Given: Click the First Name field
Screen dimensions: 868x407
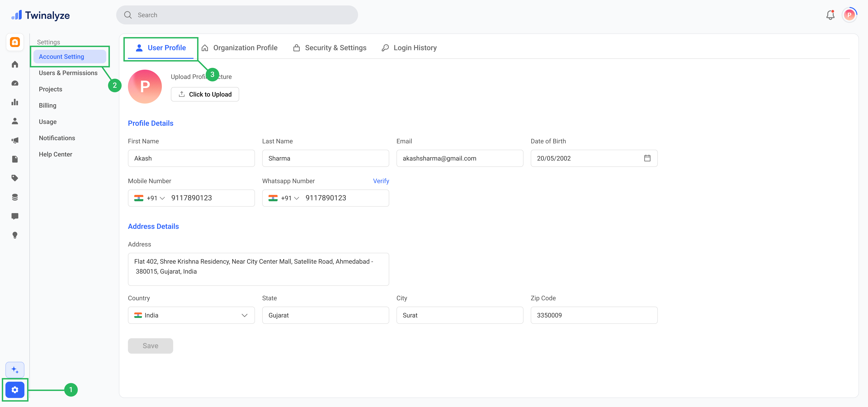Looking at the screenshot, I should 191,158.
